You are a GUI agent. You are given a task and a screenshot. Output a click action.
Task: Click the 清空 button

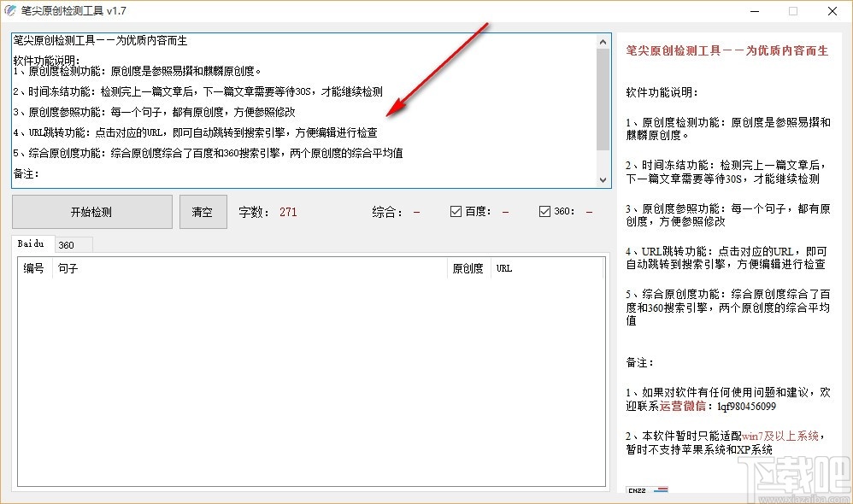coord(203,212)
